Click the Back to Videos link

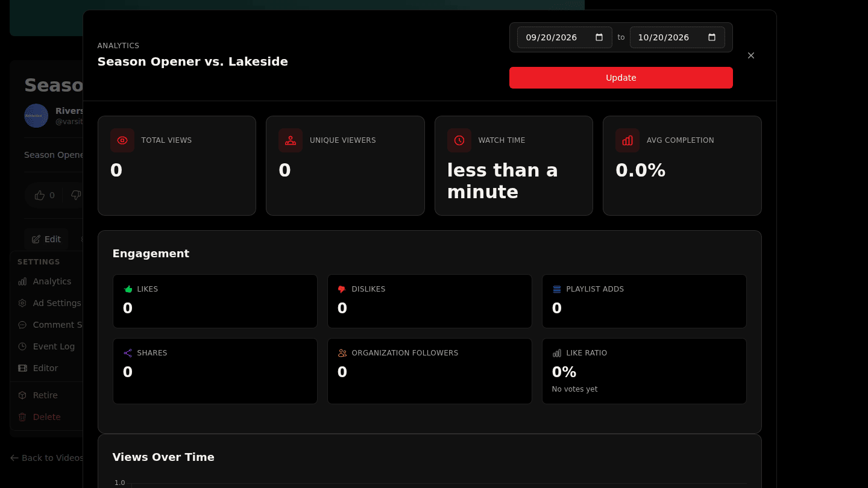point(46,458)
